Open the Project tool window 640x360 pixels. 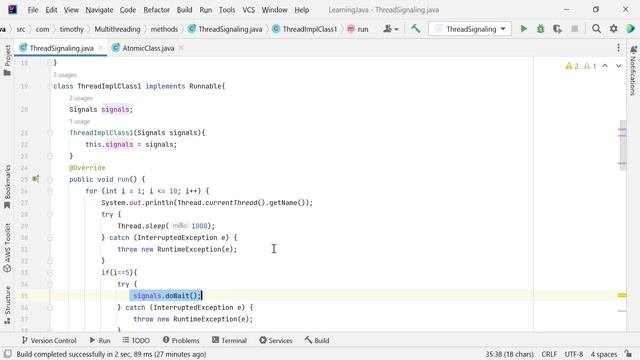pos(7,60)
